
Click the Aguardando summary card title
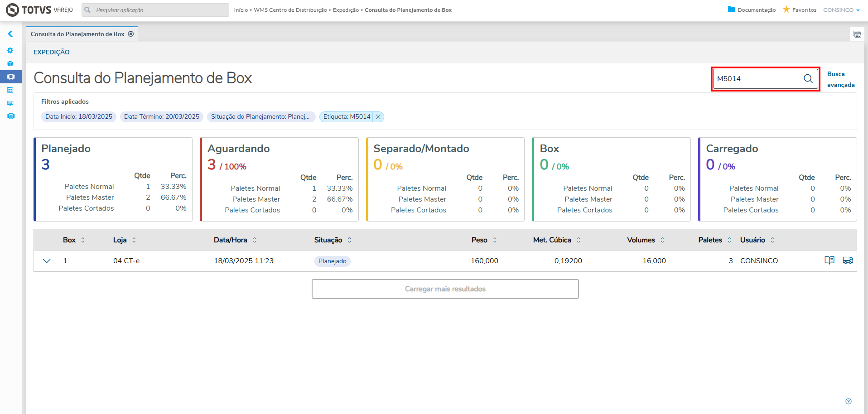[x=239, y=149]
